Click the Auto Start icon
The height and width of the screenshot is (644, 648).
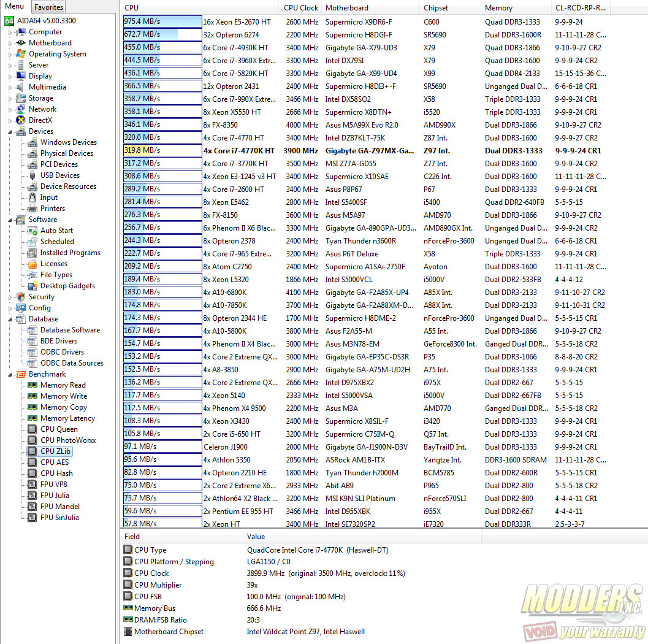point(32,231)
